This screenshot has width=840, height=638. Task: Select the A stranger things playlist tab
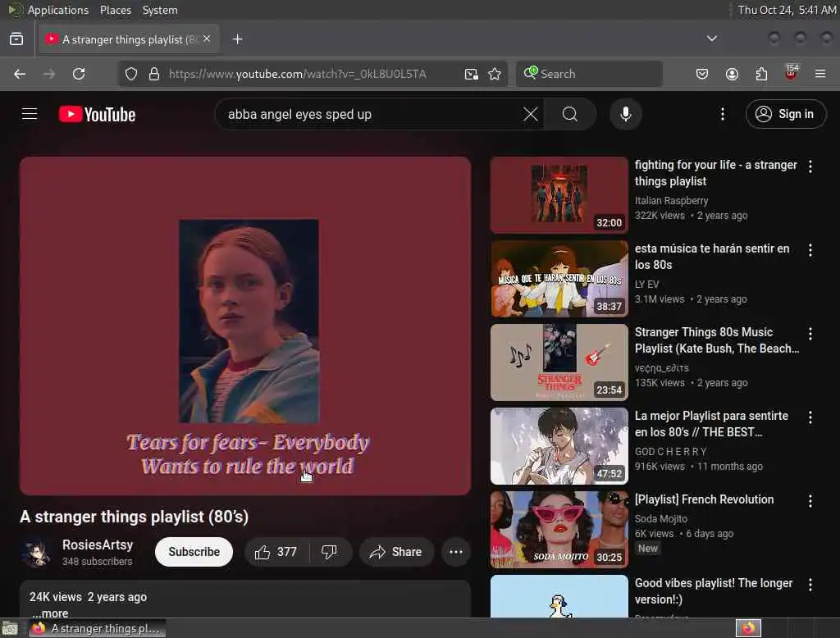127,39
